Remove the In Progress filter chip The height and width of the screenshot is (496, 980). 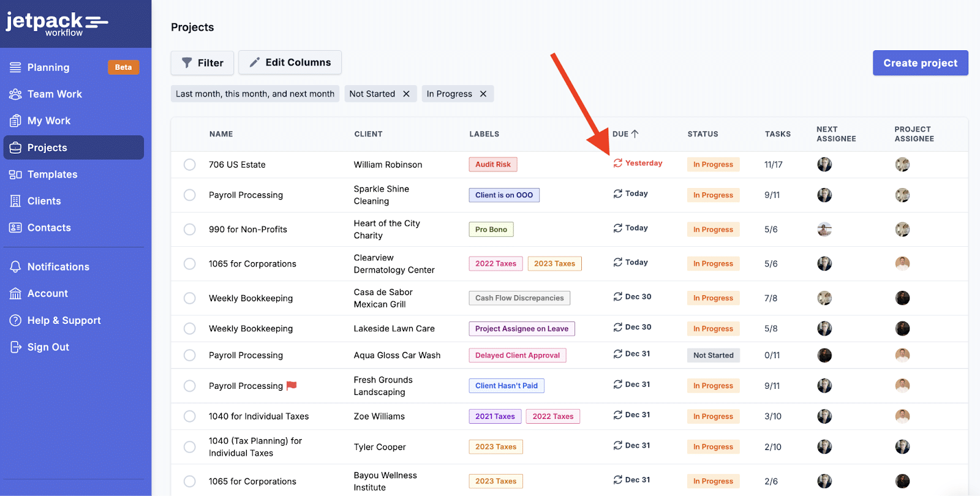click(x=483, y=94)
